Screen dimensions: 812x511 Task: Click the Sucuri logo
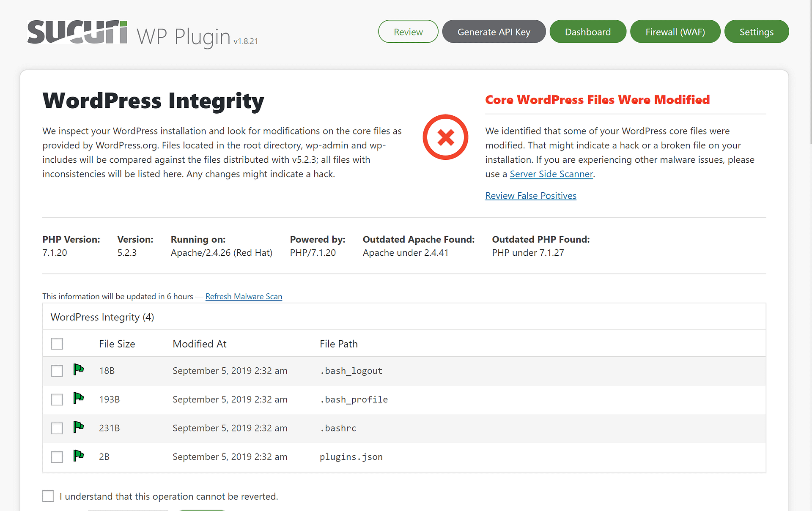click(77, 32)
